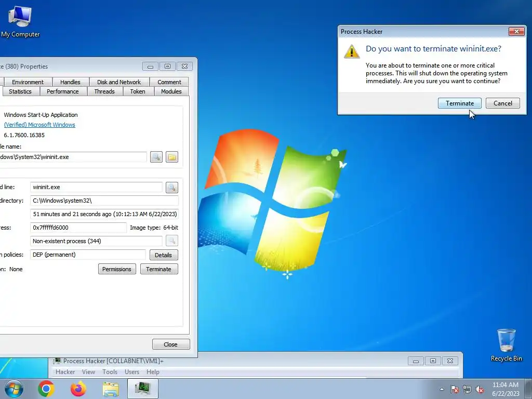532x399 pixels.
Task: Click the PEB address field 0x7fffffd6000
Action: [x=78, y=228]
